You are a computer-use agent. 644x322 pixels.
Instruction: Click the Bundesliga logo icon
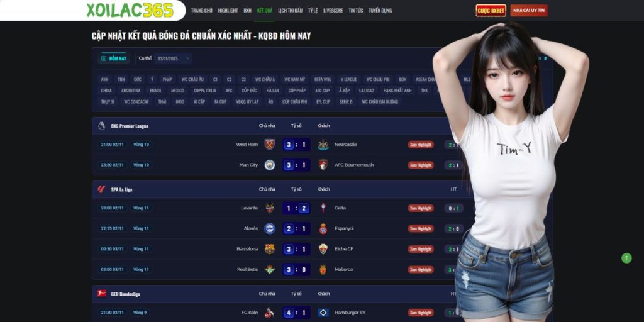[x=101, y=293]
